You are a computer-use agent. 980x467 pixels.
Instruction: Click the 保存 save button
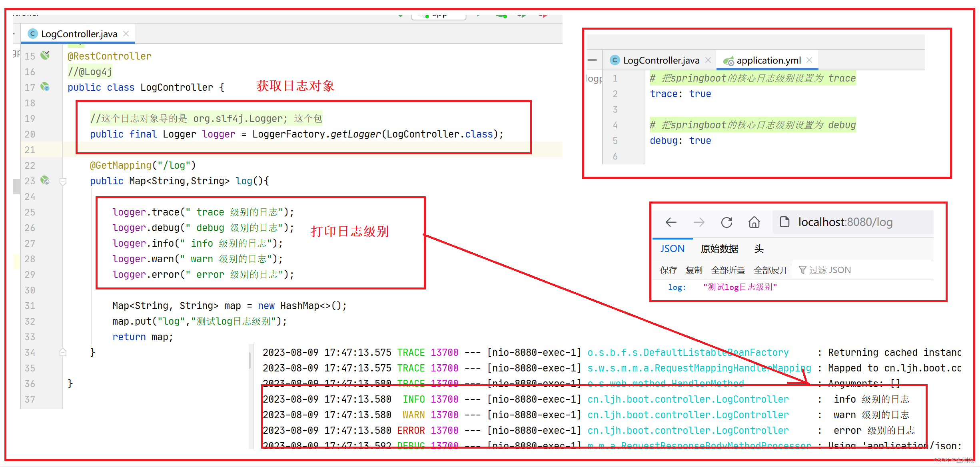668,270
